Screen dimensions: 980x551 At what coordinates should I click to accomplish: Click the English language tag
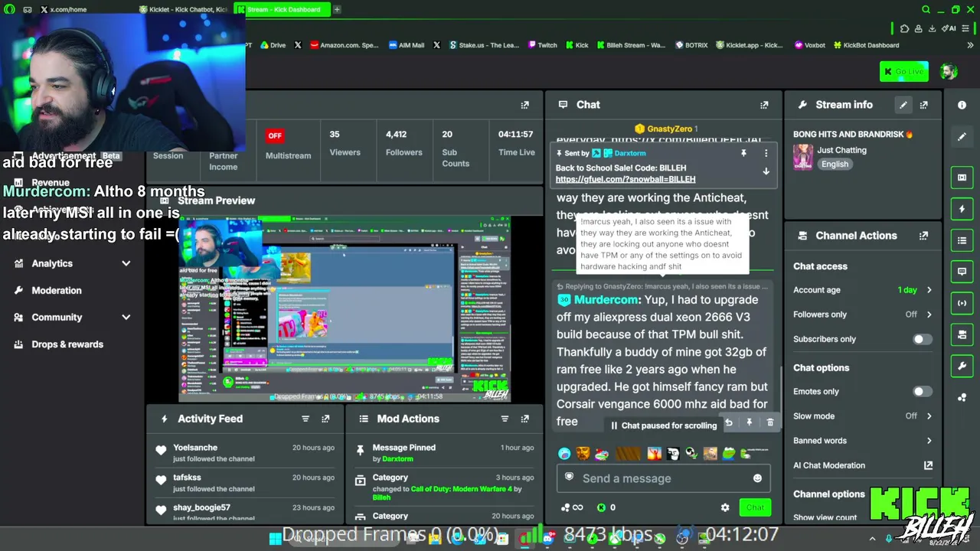click(835, 165)
